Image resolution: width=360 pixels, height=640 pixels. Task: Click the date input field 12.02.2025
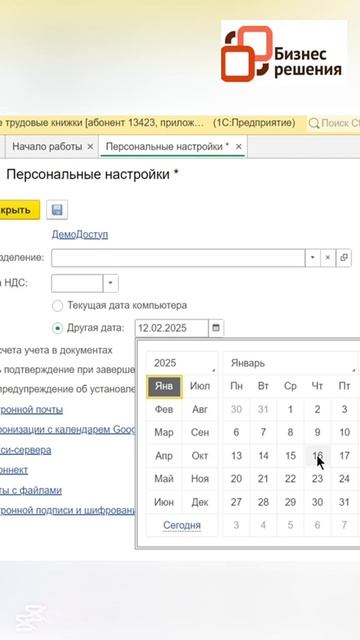point(172,328)
